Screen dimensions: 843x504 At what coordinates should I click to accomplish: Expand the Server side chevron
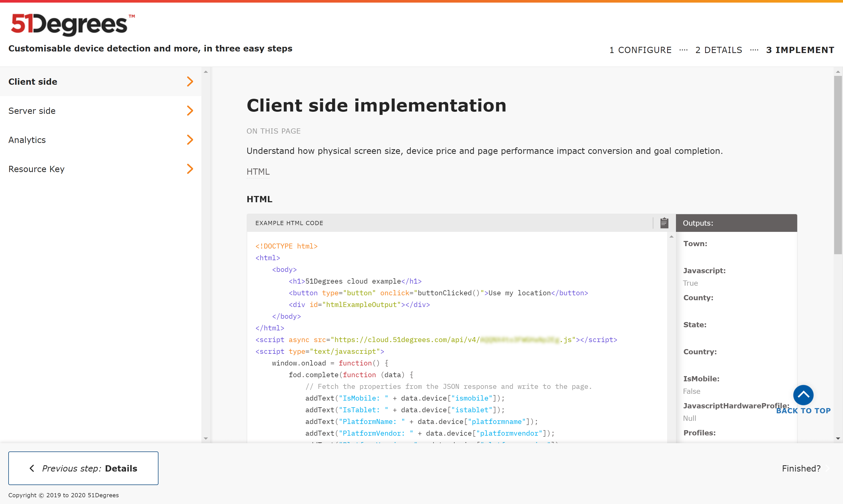190,111
